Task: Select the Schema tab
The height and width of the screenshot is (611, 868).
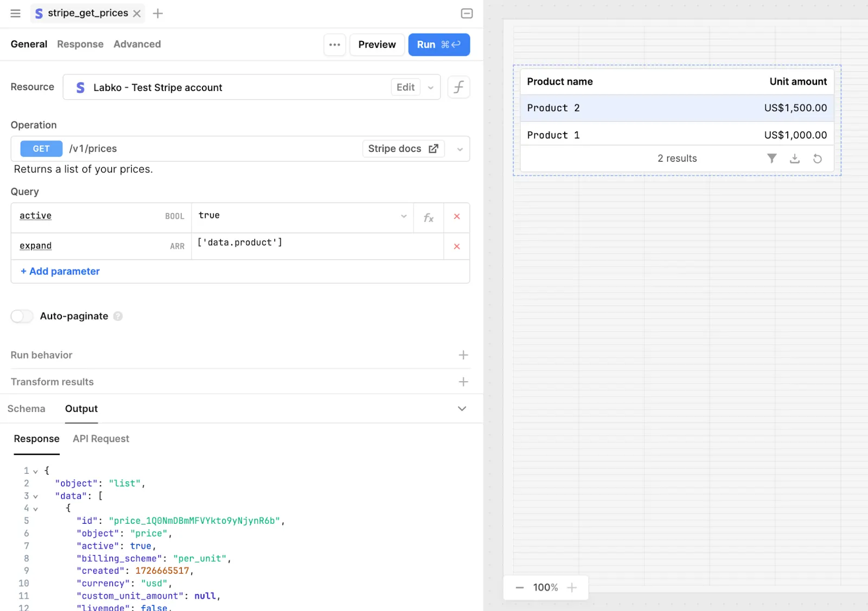Action: tap(27, 409)
